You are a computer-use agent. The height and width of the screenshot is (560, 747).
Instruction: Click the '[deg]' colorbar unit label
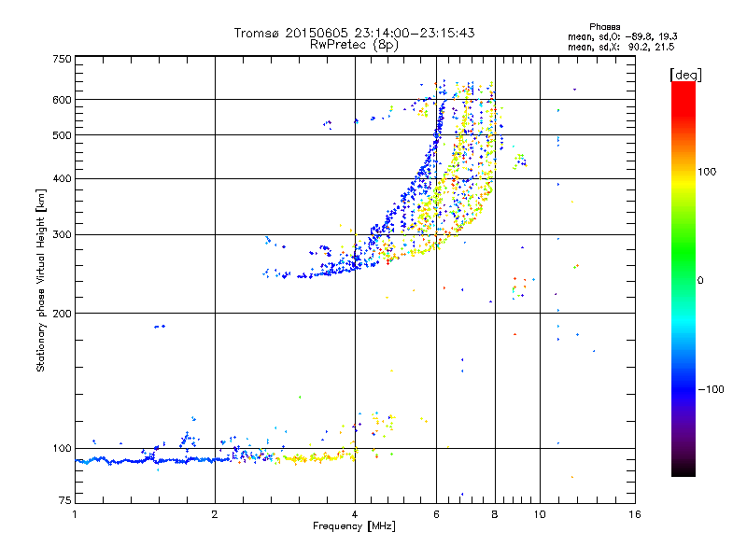pos(685,75)
